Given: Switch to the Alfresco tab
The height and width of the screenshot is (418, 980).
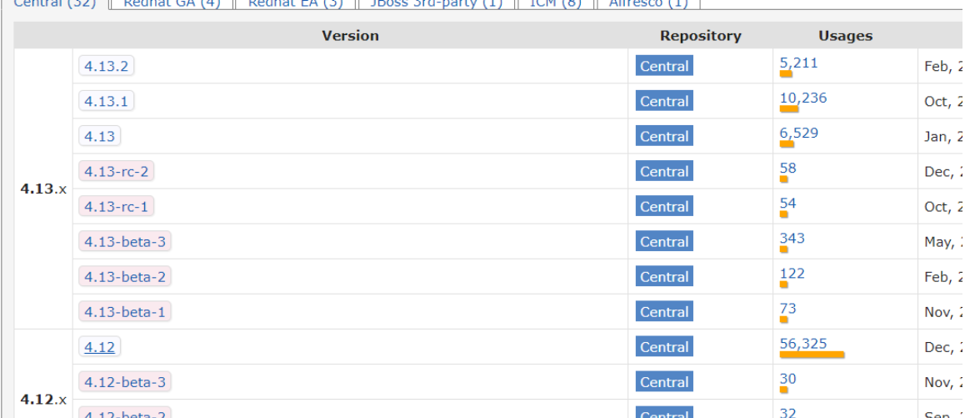Looking at the screenshot, I should tap(648, 3).
